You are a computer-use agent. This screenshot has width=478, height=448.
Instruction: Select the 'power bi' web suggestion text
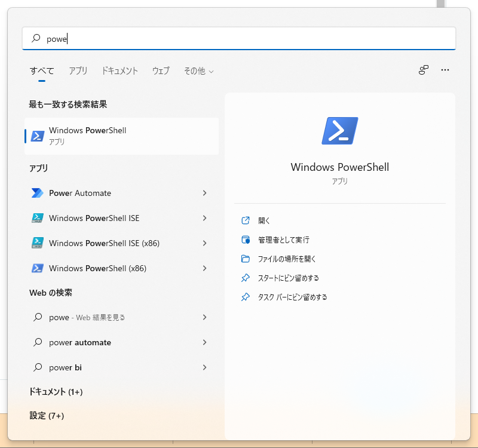(65, 367)
